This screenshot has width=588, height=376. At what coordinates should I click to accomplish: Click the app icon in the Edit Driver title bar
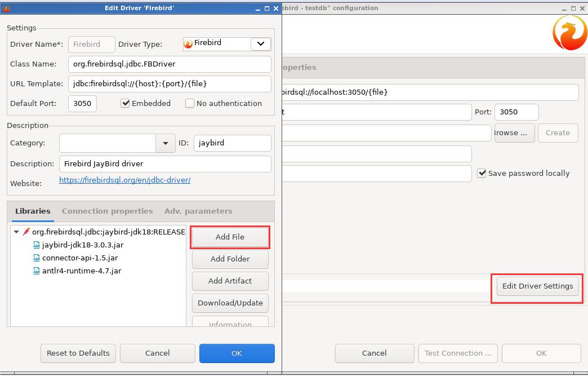point(6,8)
